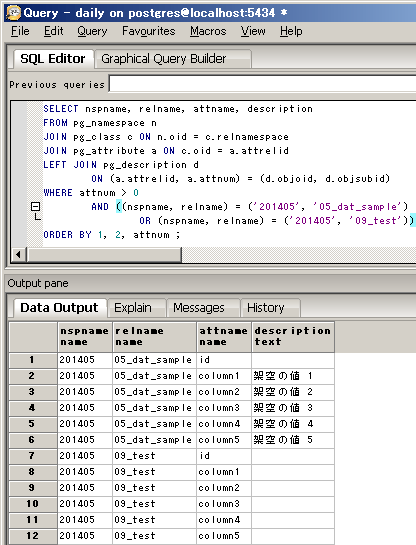The width and height of the screenshot is (416, 545).
Task: Select row 7 header in results grid
Action: (33, 456)
